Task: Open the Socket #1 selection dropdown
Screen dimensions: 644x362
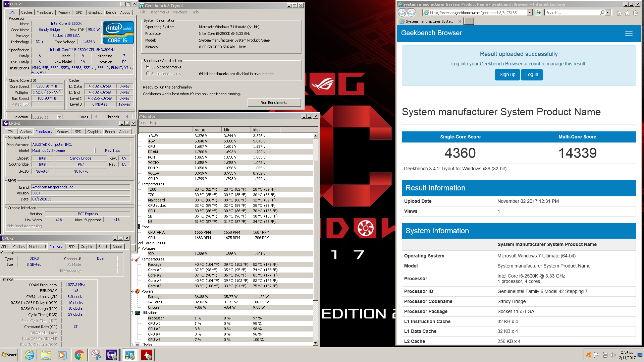Action: pos(59,117)
